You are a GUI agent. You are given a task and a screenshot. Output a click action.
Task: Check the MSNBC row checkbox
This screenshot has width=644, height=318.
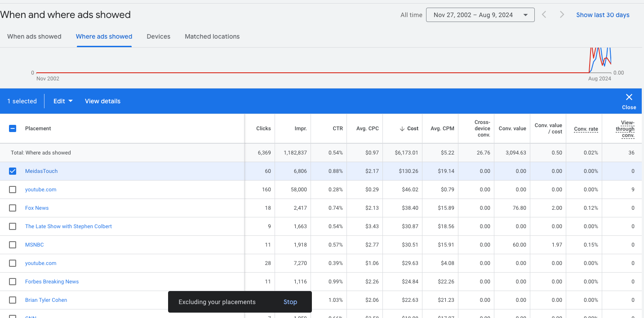click(13, 245)
